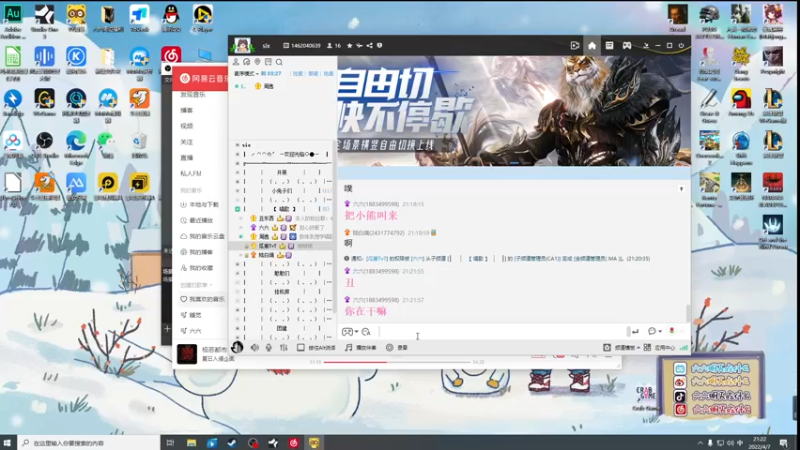Click the headset icon above mic queue
The height and width of the screenshot is (450, 800).
pos(246,62)
